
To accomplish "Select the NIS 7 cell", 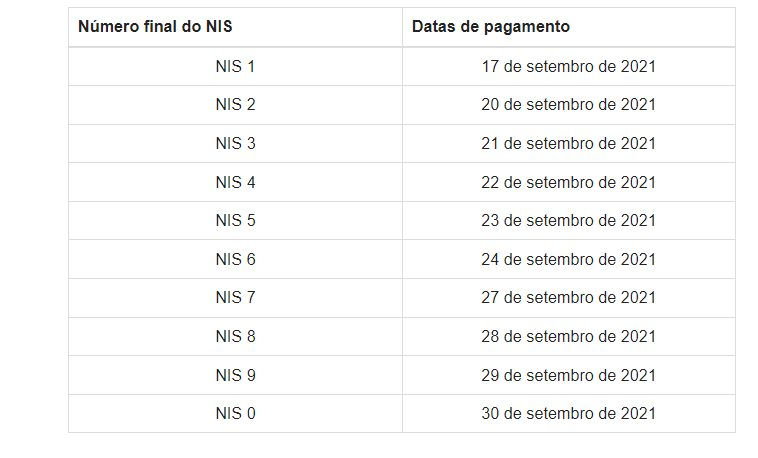I will coord(235,298).
